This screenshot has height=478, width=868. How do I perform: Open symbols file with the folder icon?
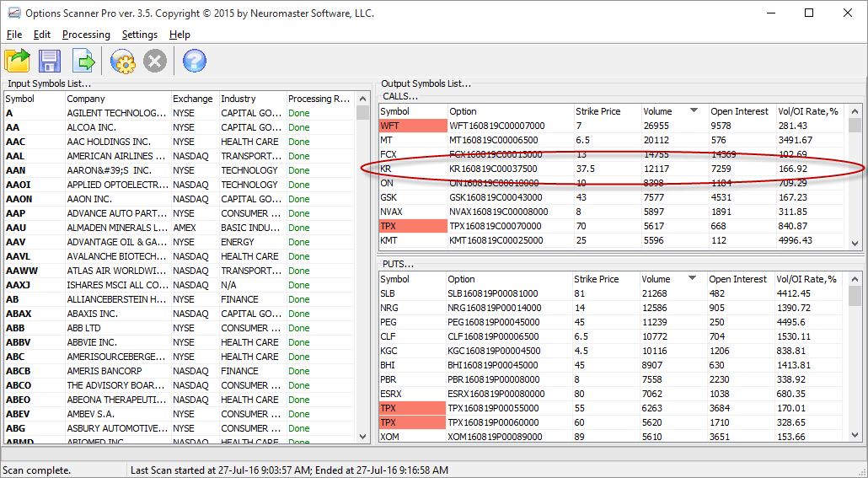pos(17,61)
